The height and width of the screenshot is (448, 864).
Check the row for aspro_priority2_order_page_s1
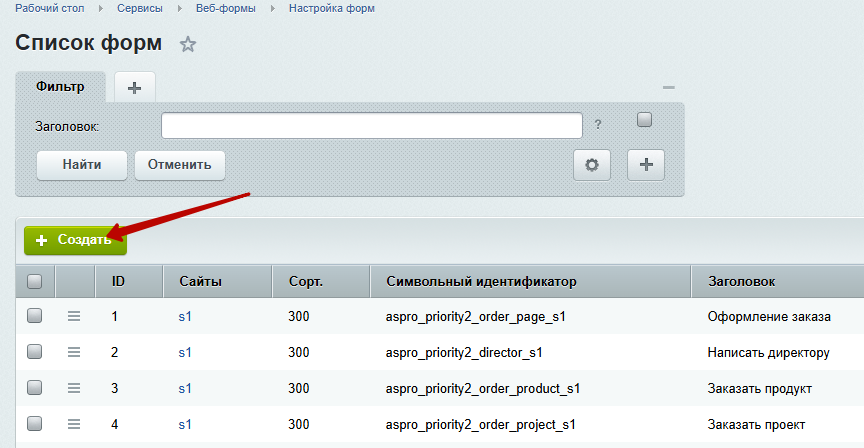tap(35, 316)
